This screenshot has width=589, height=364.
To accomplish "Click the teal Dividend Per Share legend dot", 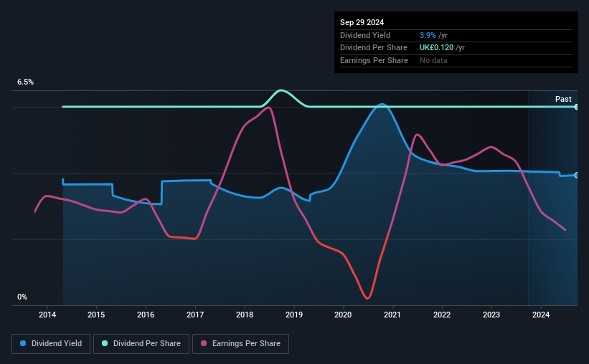I will click(105, 343).
